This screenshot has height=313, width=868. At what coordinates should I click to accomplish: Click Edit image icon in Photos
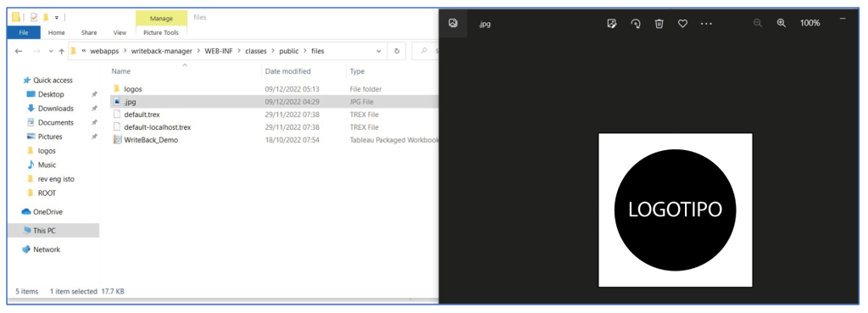coord(612,23)
